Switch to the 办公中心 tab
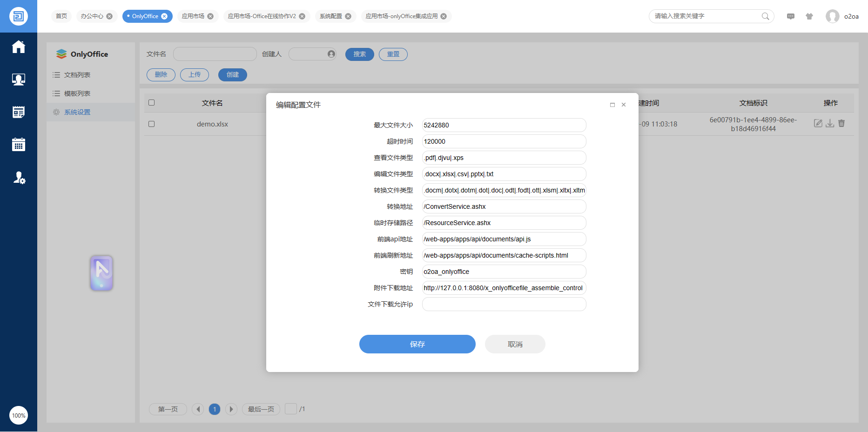868x432 pixels. [92, 16]
